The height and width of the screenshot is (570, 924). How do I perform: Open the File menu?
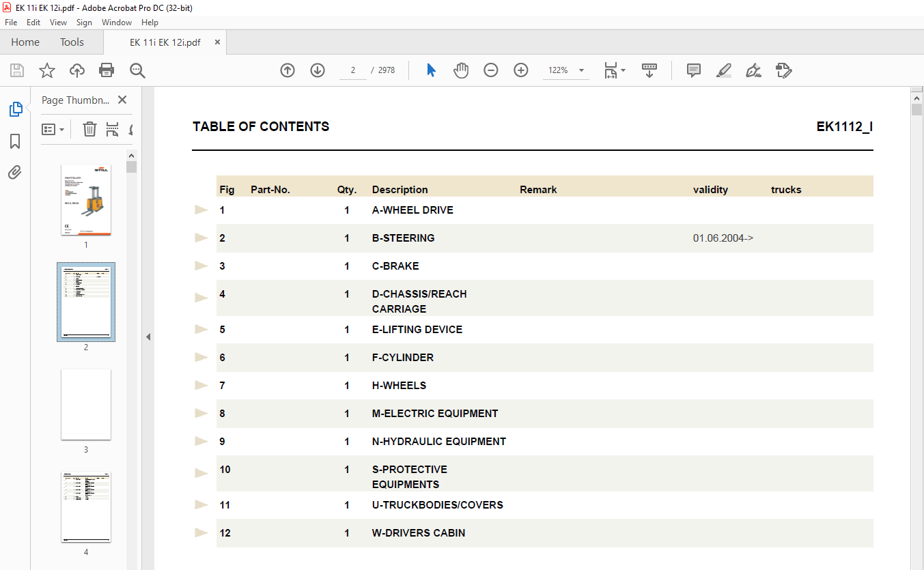point(11,23)
